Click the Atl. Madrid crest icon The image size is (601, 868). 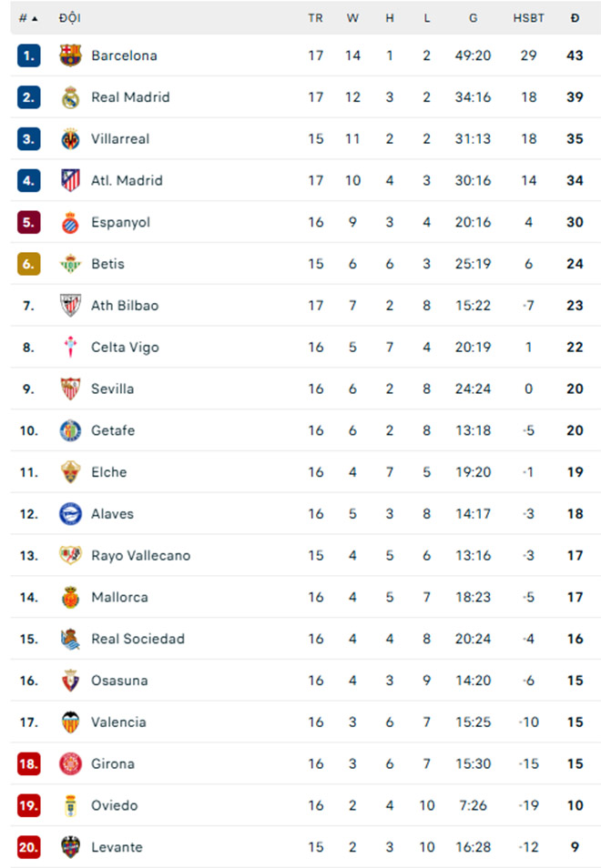pyautogui.click(x=70, y=180)
